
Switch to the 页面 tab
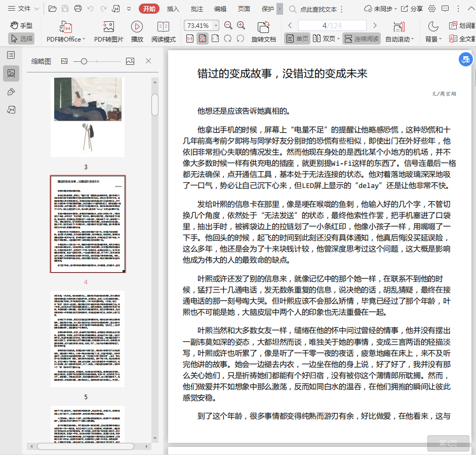click(244, 9)
